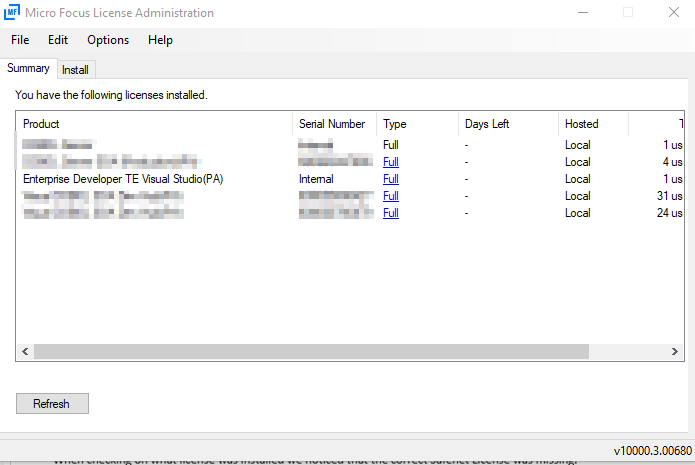Click the right arrow of horizontal scrollbar
The height and width of the screenshot is (465, 695).
click(x=675, y=352)
